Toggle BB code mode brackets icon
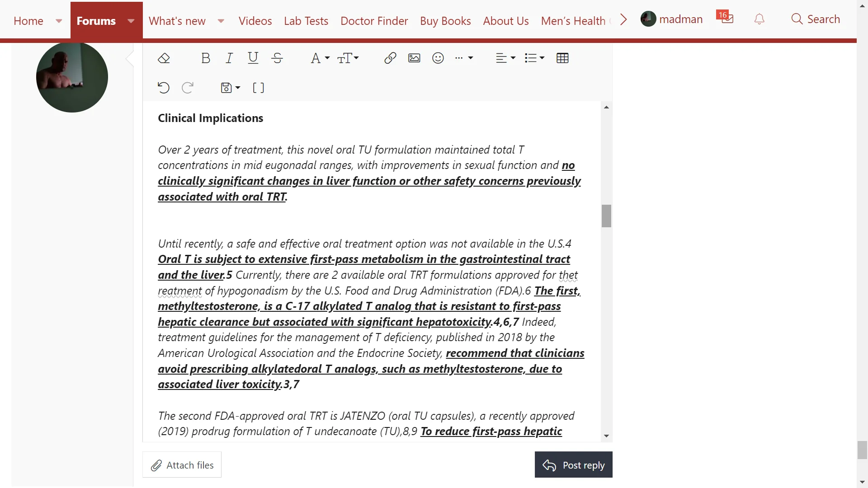The height and width of the screenshot is (488, 868). click(x=258, y=88)
